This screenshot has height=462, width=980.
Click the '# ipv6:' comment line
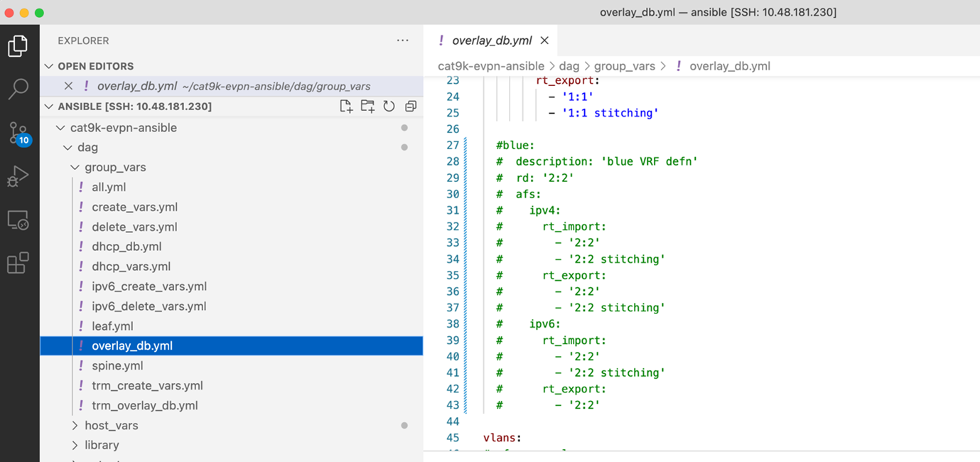[x=529, y=324]
